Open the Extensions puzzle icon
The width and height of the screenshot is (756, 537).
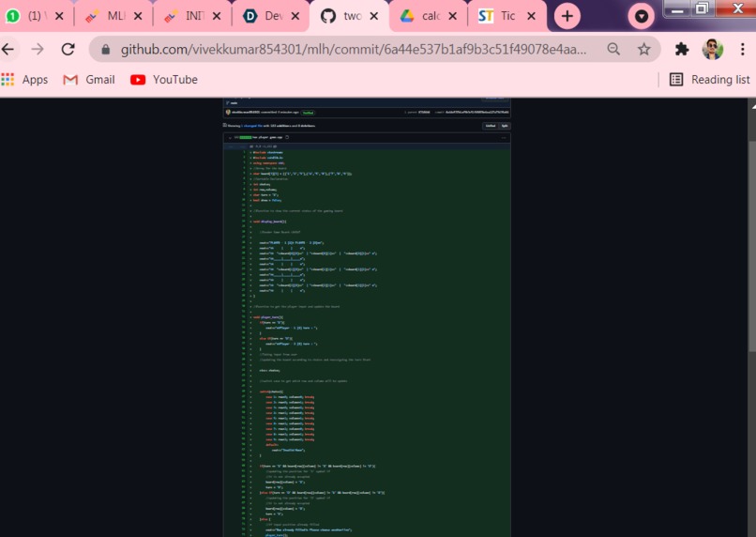681,49
